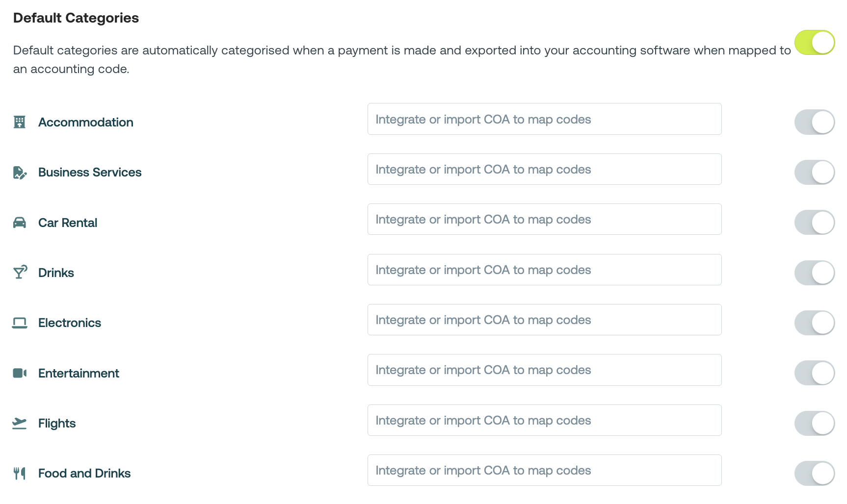Image resolution: width=847 pixels, height=504 pixels.
Task: Select the Flights category label
Action: coord(57,423)
